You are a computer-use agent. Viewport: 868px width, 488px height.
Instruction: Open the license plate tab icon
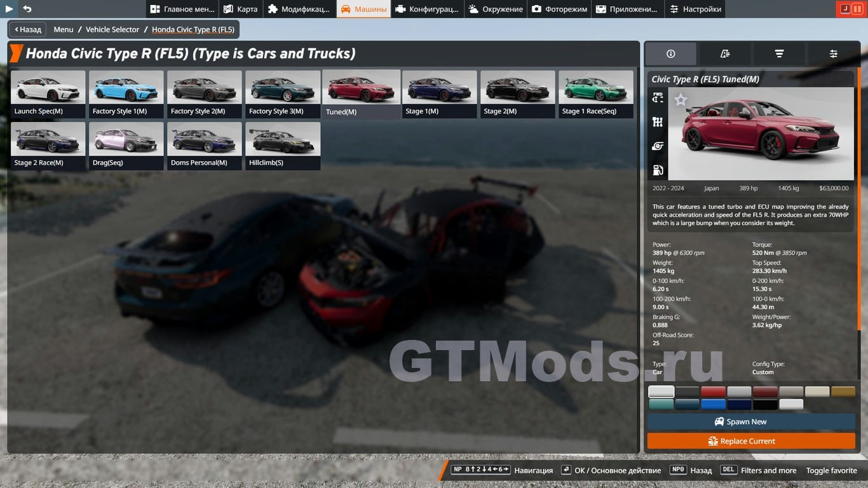725,54
